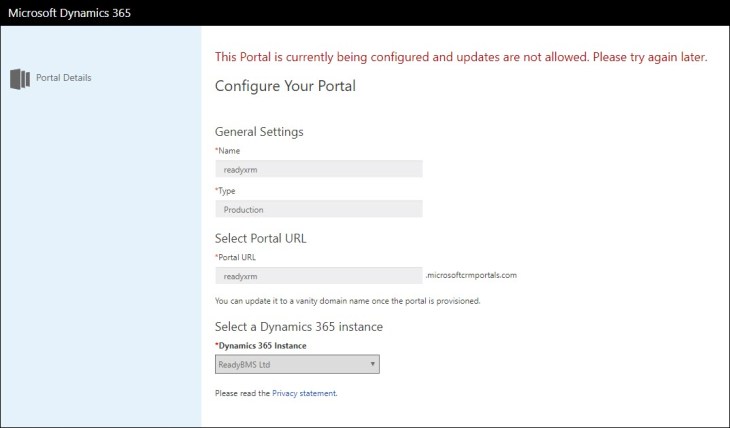The width and height of the screenshot is (730, 428).
Task: Focus the Portal URL text box
Action: pos(318,275)
